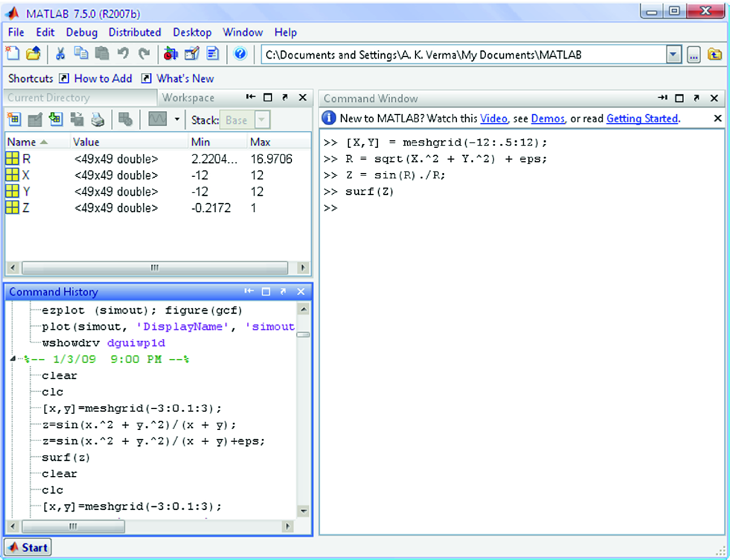Click the R variable grid icon
This screenshot has width=730, height=560.
[x=12, y=159]
